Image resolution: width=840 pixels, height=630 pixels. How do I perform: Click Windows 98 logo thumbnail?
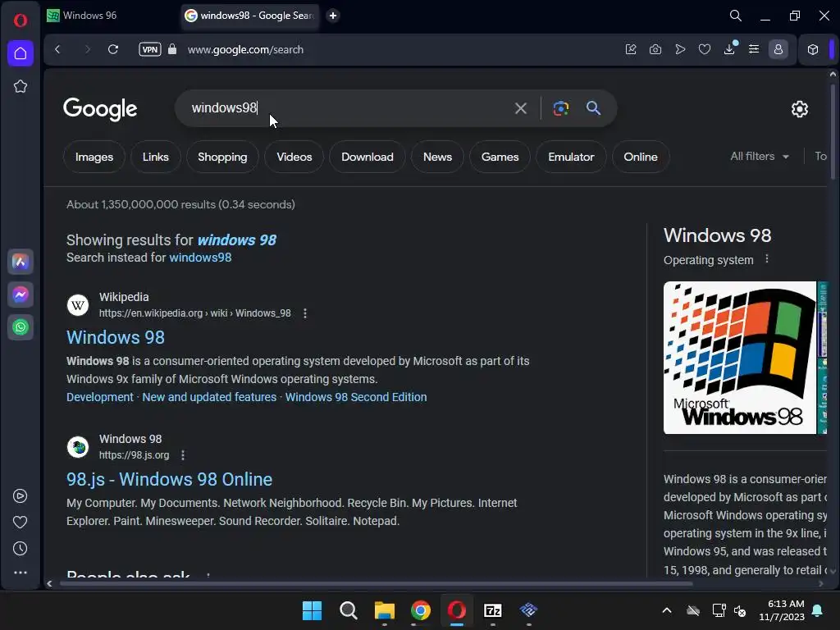740,358
